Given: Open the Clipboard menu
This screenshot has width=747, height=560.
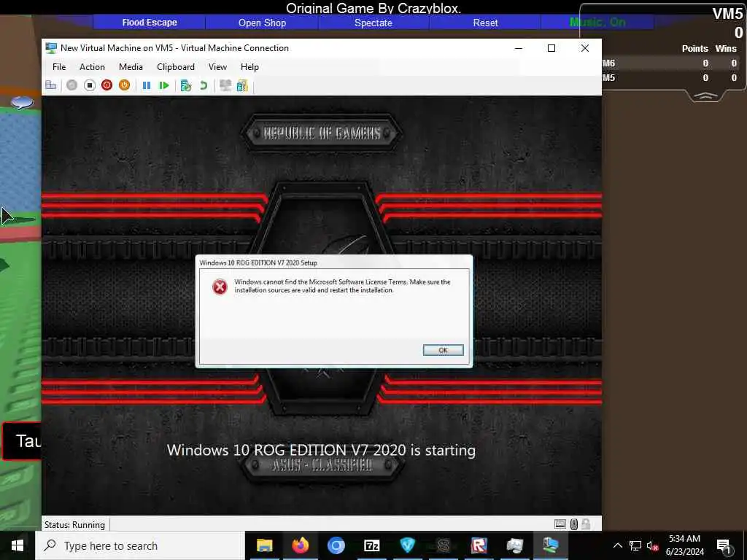Looking at the screenshot, I should point(176,66).
